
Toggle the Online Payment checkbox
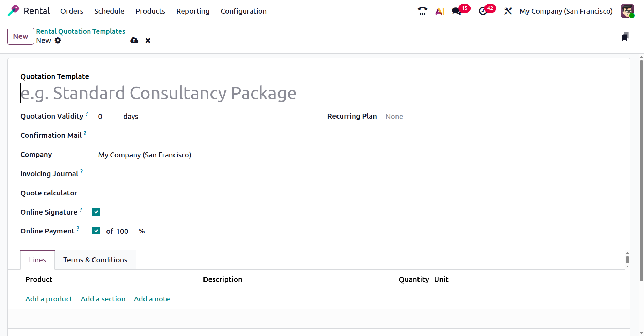click(x=96, y=231)
